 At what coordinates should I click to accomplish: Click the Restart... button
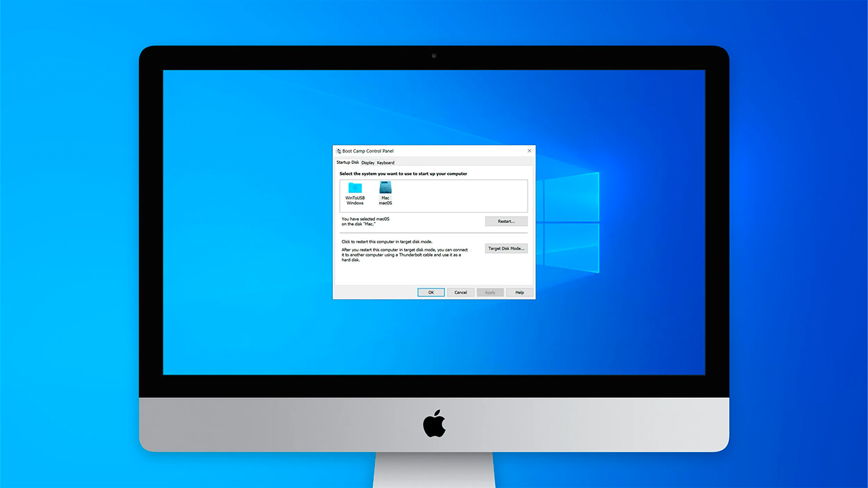tap(506, 221)
